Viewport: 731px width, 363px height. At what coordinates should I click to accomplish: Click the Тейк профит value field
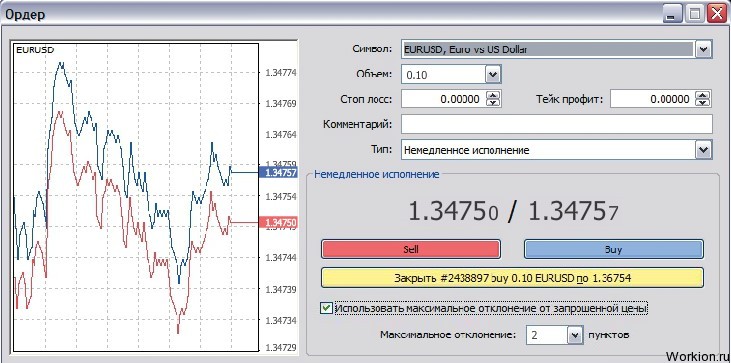(x=652, y=99)
